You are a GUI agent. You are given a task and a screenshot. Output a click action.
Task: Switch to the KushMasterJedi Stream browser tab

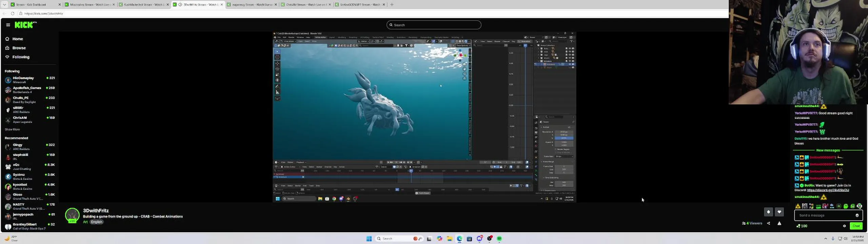pos(144,4)
